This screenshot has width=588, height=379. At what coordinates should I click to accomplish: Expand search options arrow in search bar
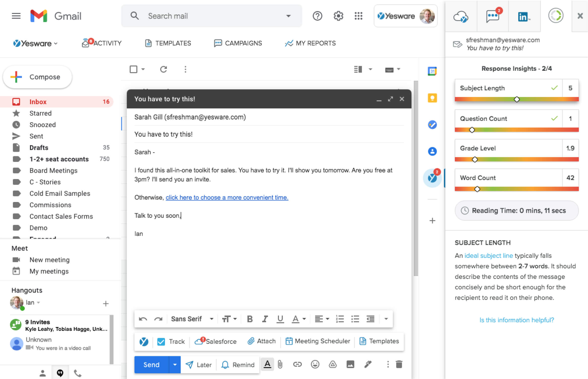pos(288,16)
